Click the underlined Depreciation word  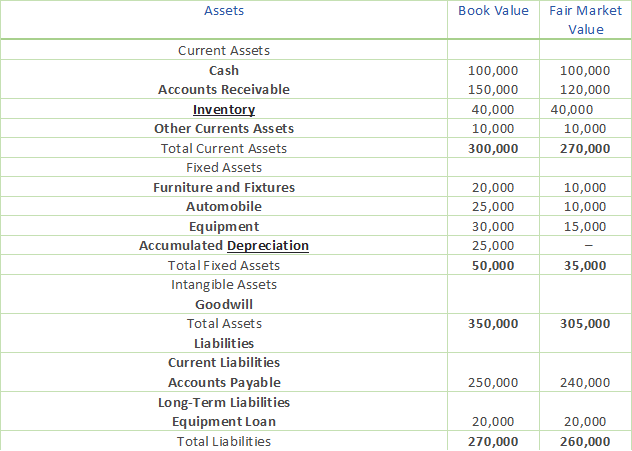[x=267, y=246]
